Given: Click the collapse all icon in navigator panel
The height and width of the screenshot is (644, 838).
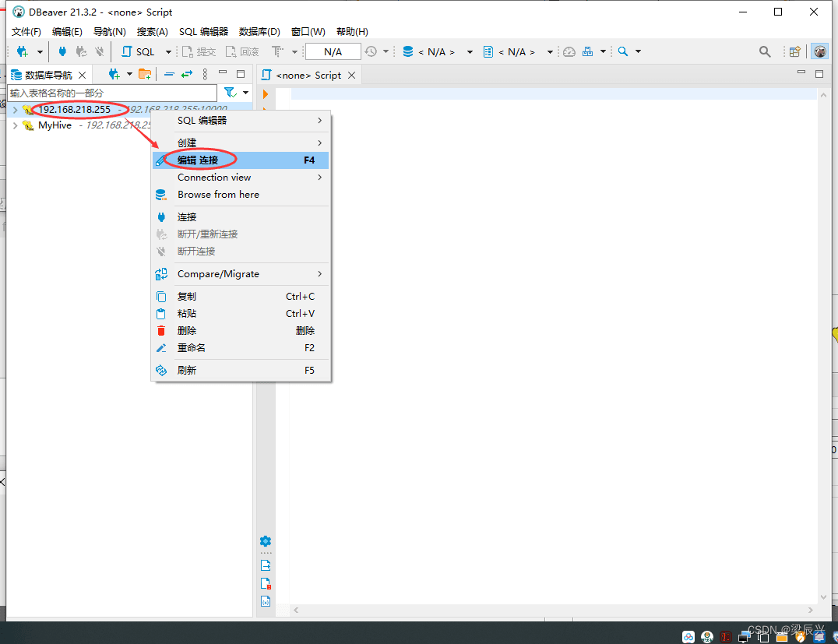Looking at the screenshot, I should click(169, 74).
